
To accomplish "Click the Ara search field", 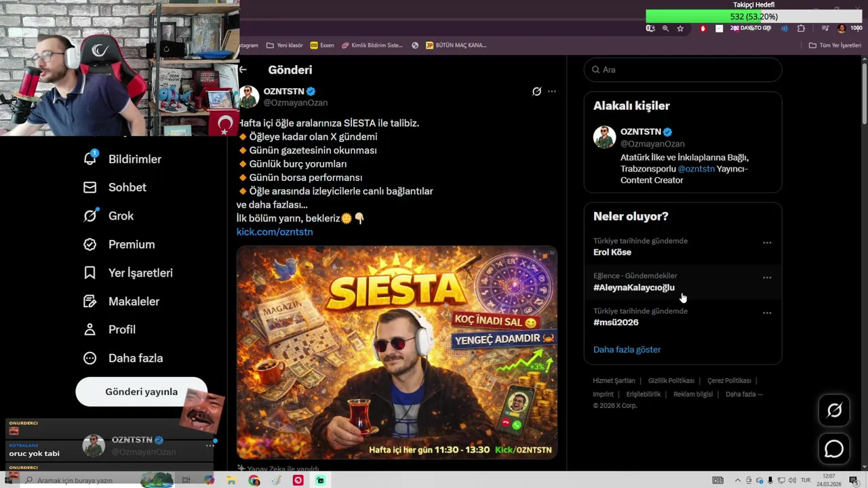I will 683,70.
